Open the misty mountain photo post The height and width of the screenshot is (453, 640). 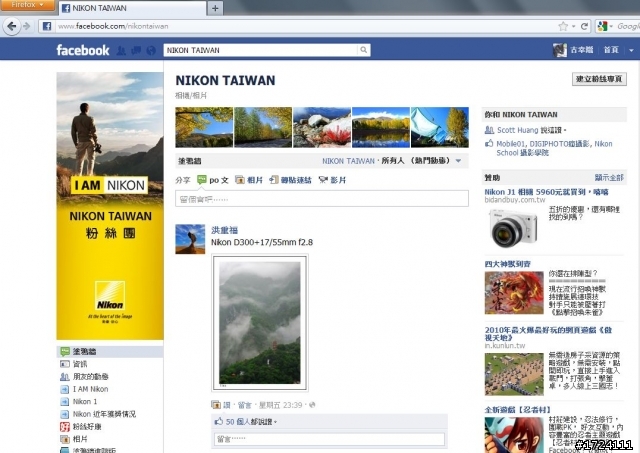pos(260,322)
